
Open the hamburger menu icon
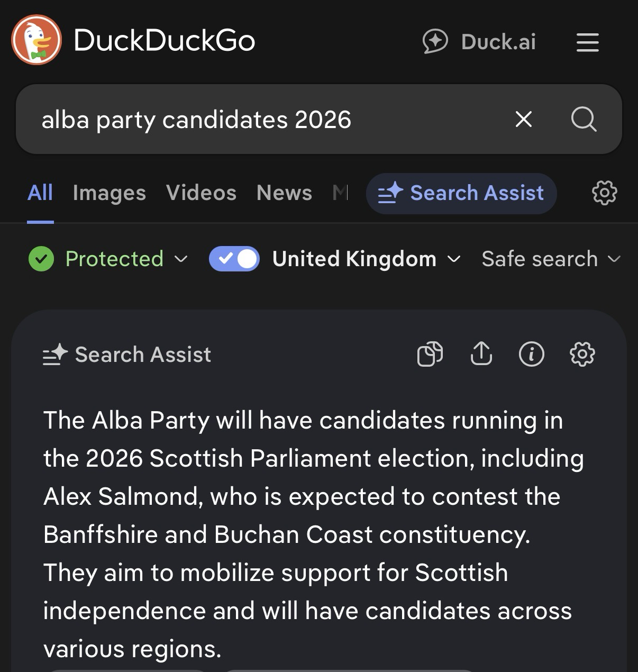tap(587, 42)
